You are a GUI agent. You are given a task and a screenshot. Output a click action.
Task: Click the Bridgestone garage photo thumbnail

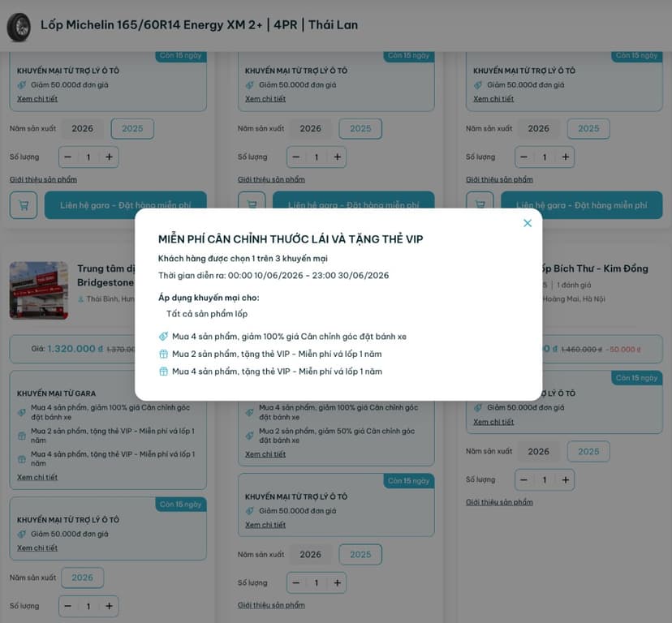(x=39, y=290)
